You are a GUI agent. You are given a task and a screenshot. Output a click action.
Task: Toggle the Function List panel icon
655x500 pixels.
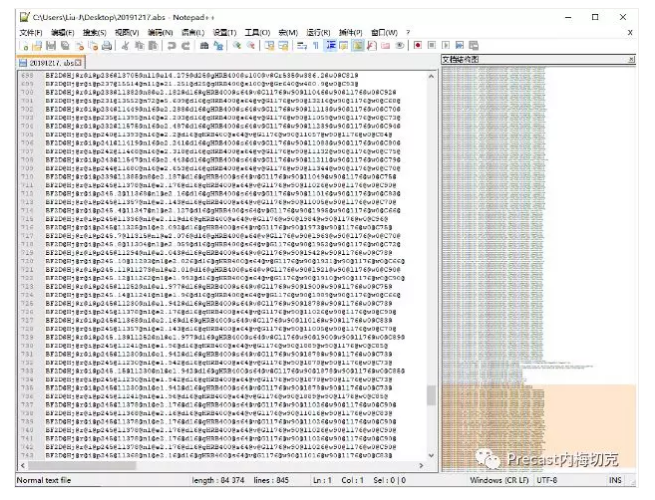pos(371,46)
